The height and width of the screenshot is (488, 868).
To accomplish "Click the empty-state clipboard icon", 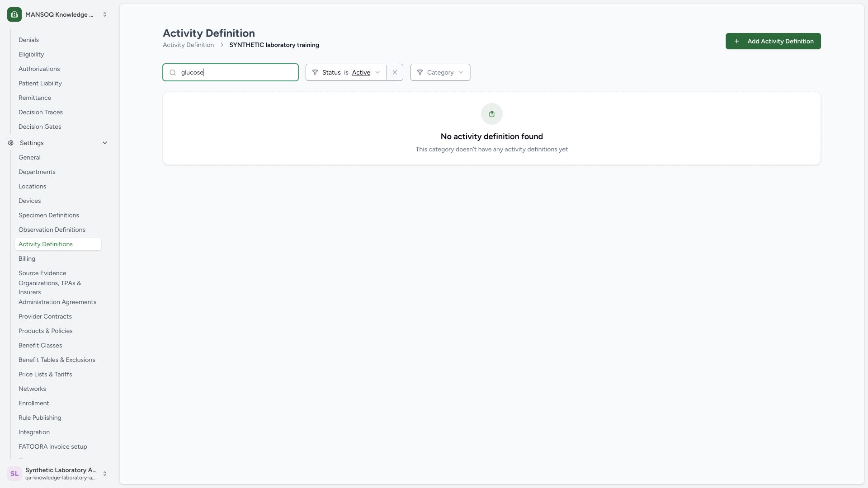I will [492, 114].
